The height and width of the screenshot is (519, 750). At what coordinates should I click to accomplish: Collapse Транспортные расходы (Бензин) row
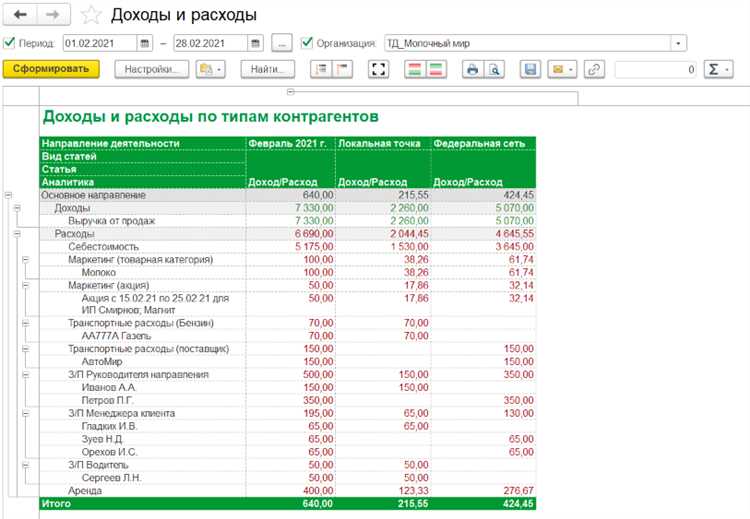[26, 323]
